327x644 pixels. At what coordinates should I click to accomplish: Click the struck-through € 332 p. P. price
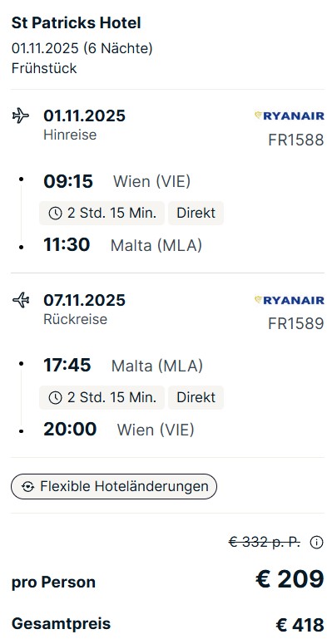pyautogui.click(x=265, y=543)
